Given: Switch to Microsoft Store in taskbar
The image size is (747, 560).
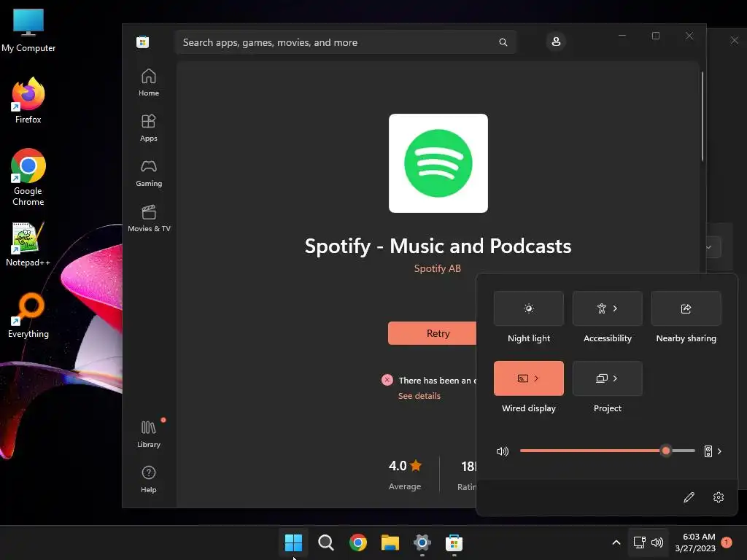Looking at the screenshot, I should click(x=454, y=542).
